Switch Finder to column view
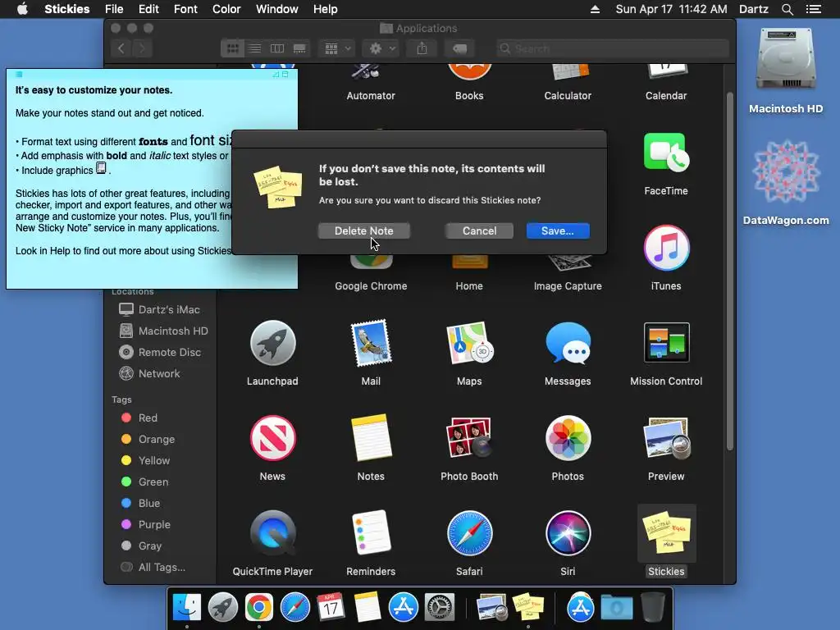The height and width of the screenshot is (630, 840). tap(277, 48)
